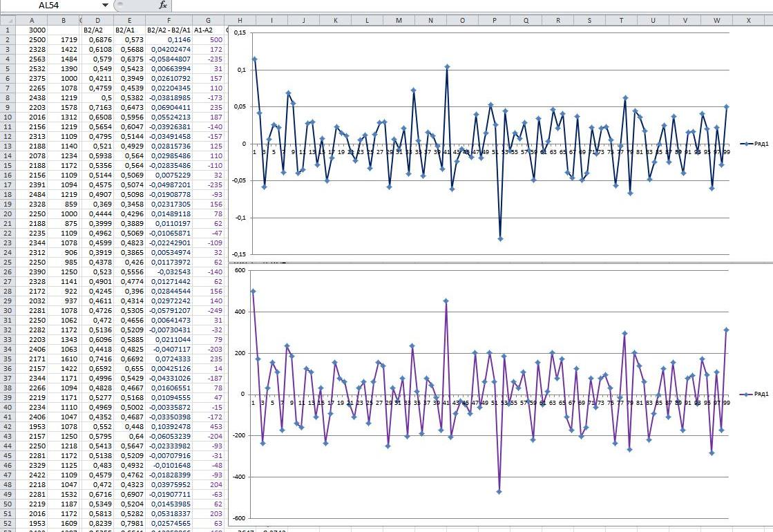Click cell with value 0,3458
Screen dimensions: 773x532
click(130, 204)
